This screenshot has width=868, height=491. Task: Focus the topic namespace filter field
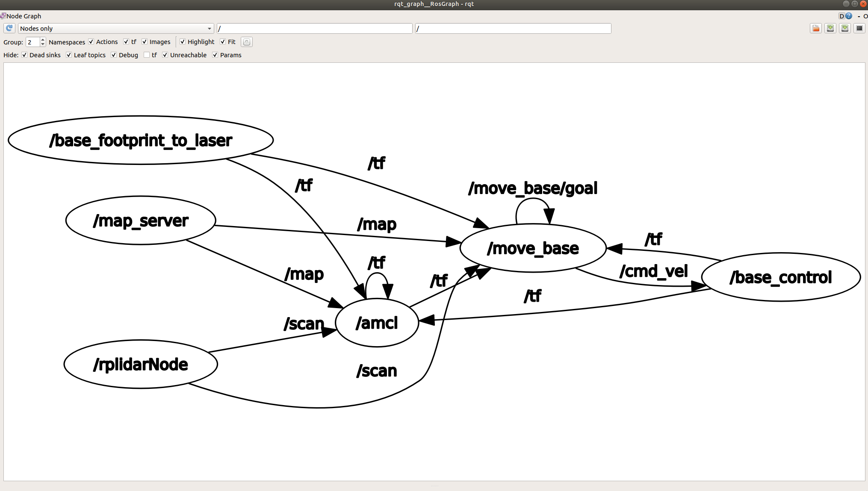click(513, 28)
